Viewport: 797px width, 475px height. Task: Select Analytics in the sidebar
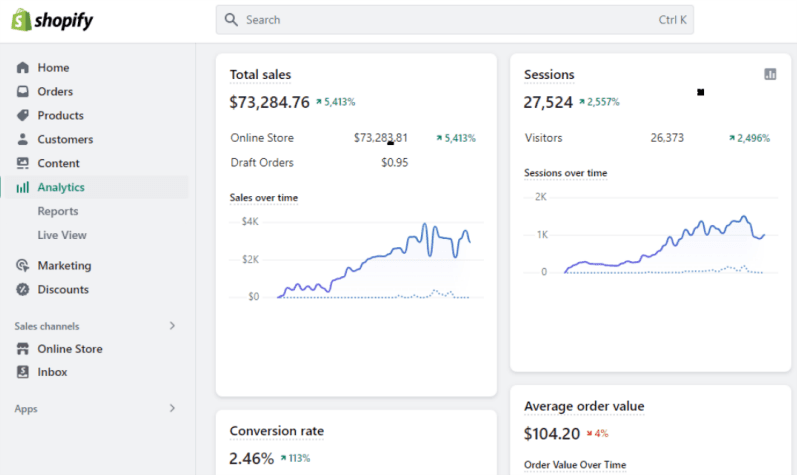(61, 187)
